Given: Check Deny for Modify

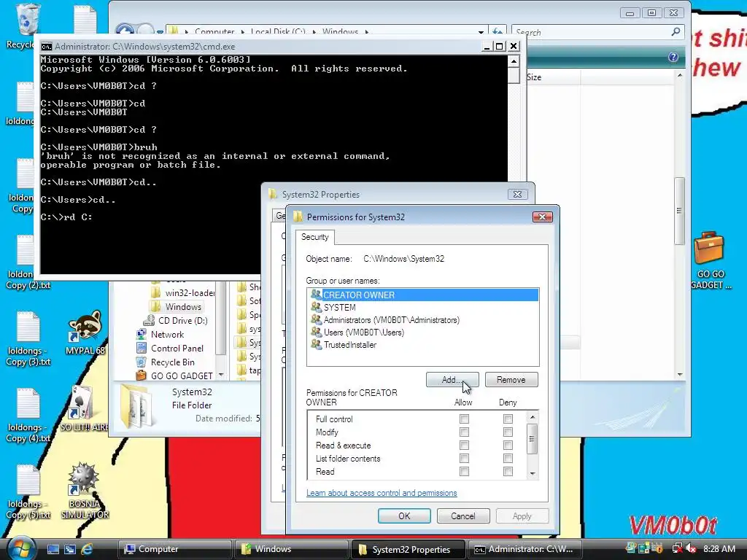Looking at the screenshot, I should click(508, 432).
